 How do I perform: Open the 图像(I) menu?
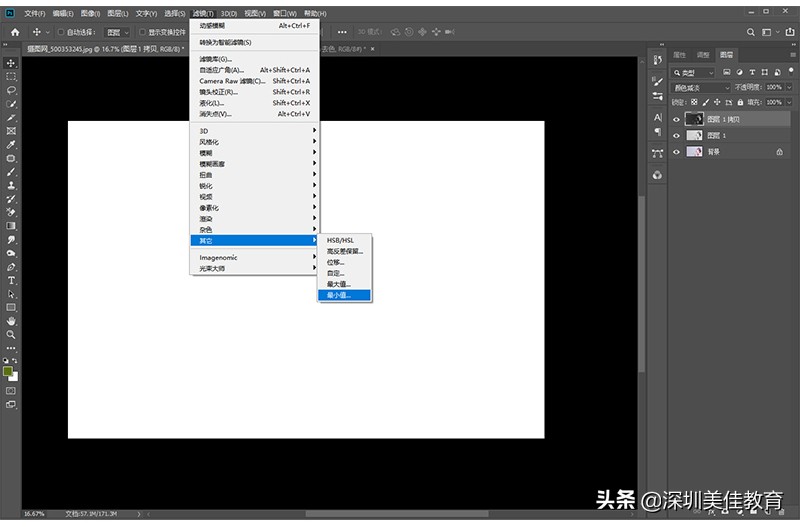tap(90, 13)
